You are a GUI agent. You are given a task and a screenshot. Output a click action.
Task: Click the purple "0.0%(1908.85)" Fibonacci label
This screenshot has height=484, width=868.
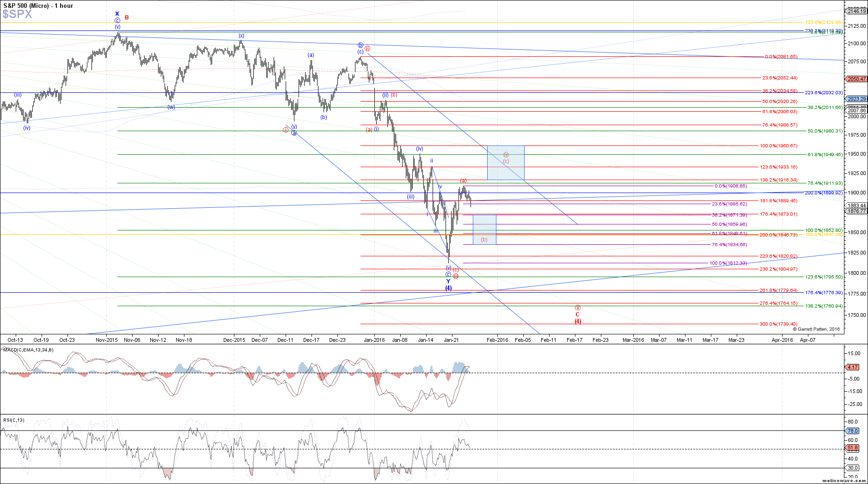click(x=731, y=186)
